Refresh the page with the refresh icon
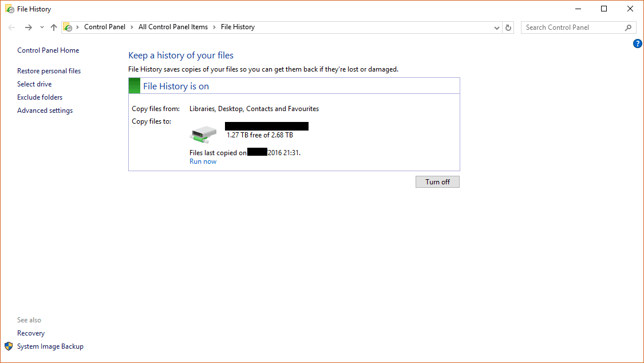Screen dimensions: 644x363 tap(508, 27)
